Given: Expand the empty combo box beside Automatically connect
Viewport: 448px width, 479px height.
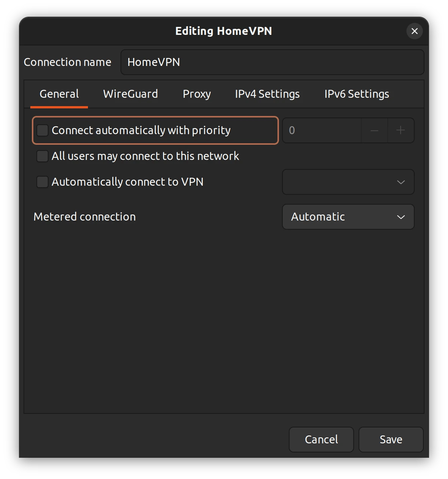Looking at the screenshot, I should pos(348,182).
